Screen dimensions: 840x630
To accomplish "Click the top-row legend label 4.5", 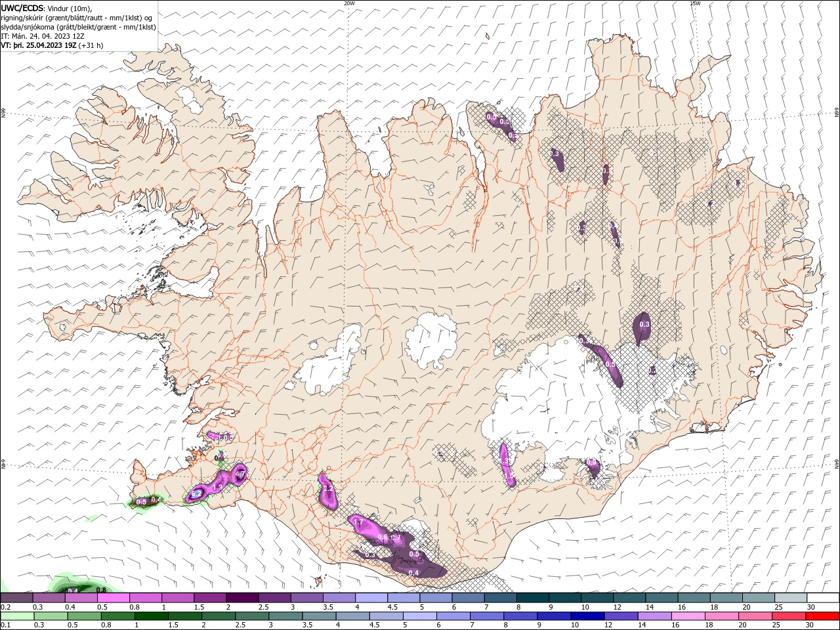I will (392, 607).
